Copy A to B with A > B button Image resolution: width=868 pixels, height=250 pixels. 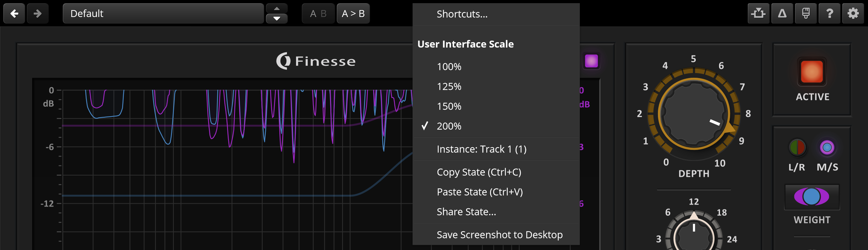[353, 14]
